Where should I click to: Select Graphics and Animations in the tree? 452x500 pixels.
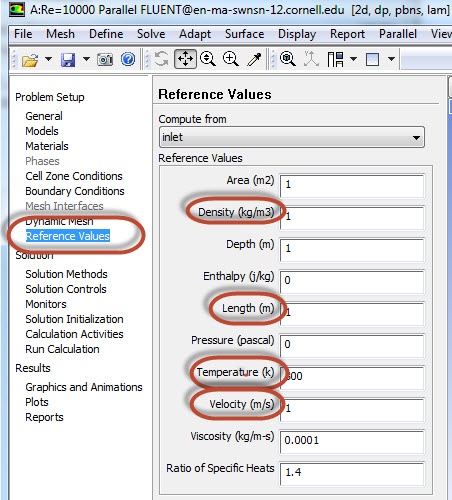click(84, 387)
